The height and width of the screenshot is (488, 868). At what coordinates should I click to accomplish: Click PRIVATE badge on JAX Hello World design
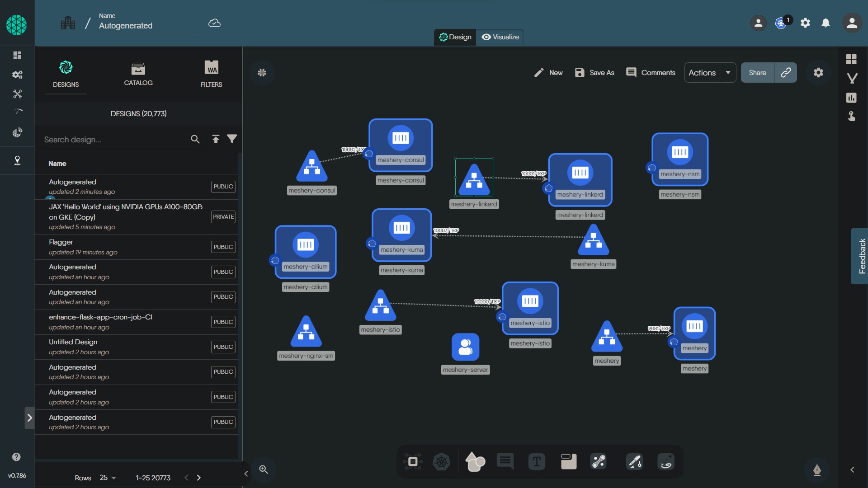(223, 217)
